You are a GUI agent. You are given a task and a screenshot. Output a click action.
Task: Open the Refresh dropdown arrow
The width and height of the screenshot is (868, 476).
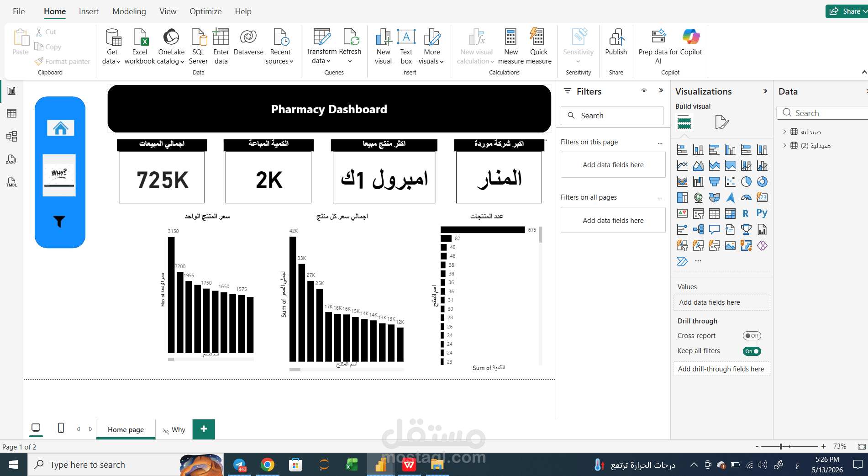(350, 61)
